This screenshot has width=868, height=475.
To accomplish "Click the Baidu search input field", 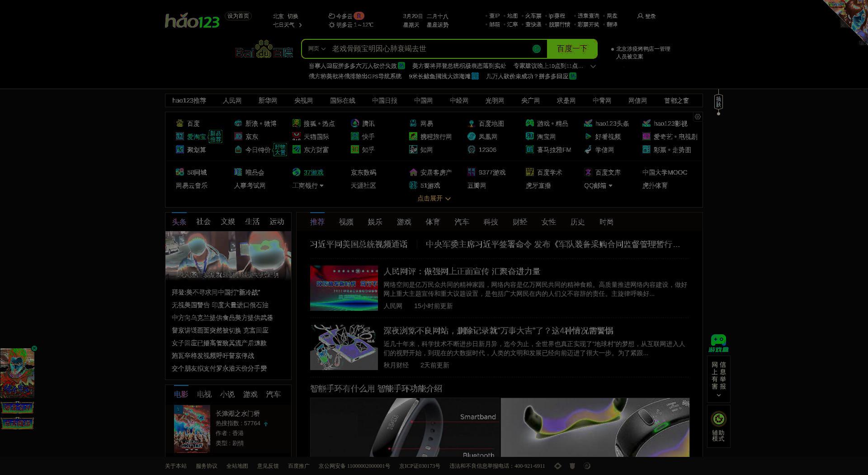I will click(x=429, y=49).
